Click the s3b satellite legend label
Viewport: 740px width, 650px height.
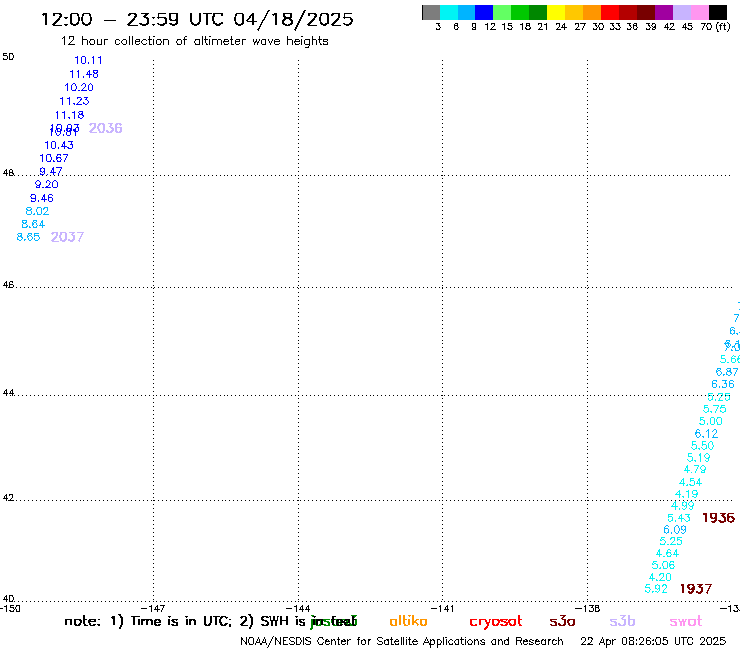[x=622, y=621]
